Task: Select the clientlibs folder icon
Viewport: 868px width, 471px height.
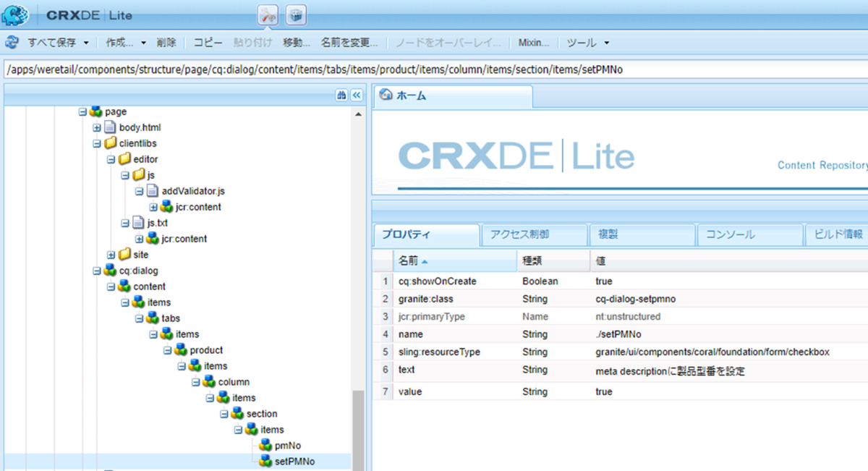Action: [x=111, y=143]
